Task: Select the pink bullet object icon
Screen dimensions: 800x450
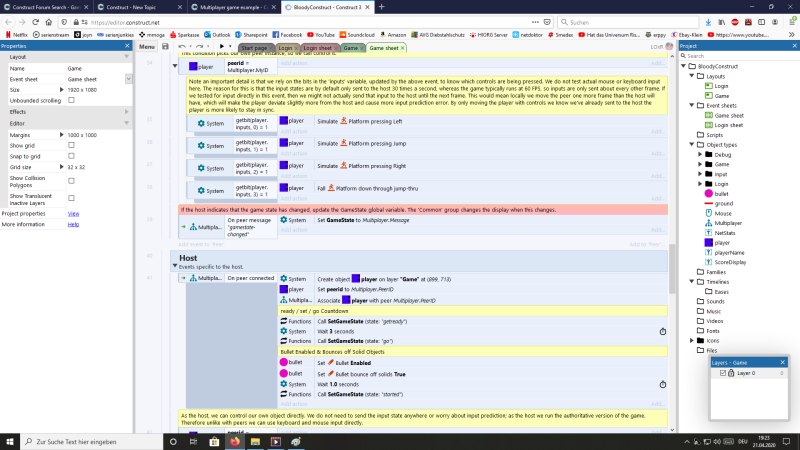Action: pos(709,193)
